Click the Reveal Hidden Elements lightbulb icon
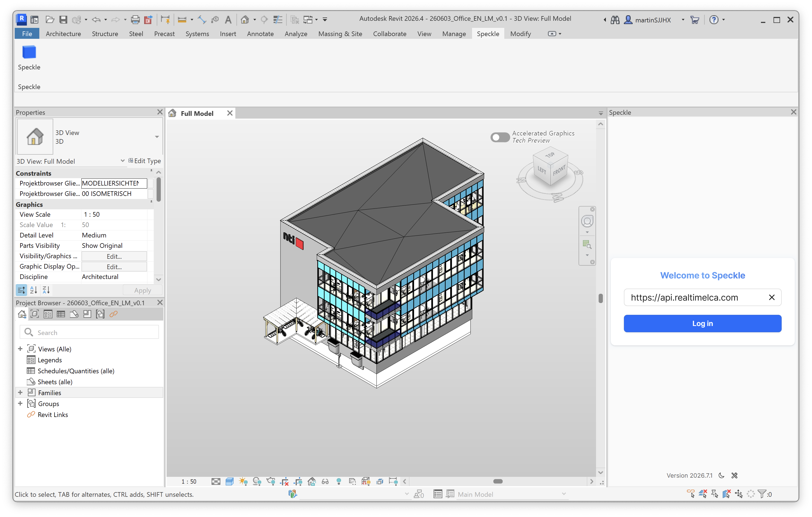This screenshot has width=812, height=517. [339, 481]
